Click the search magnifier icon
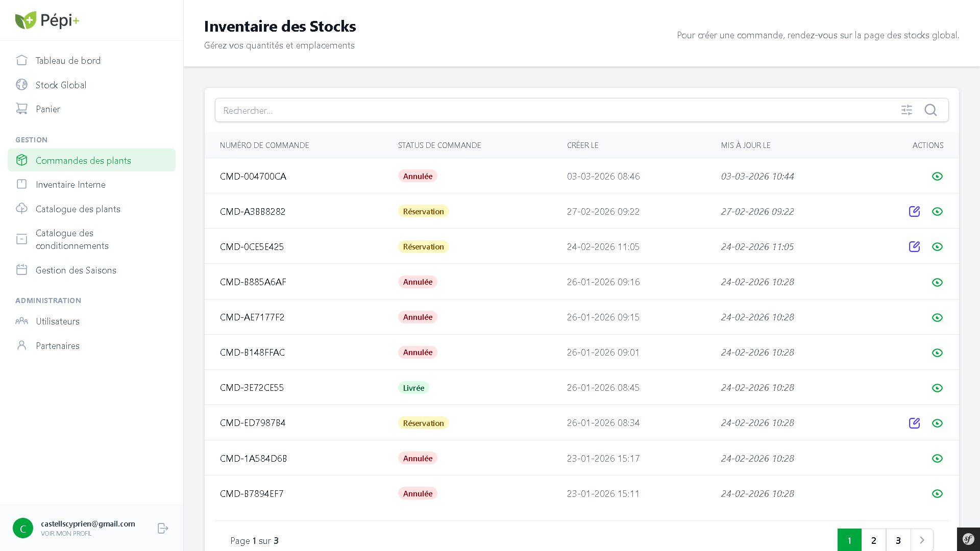 pos(930,110)
